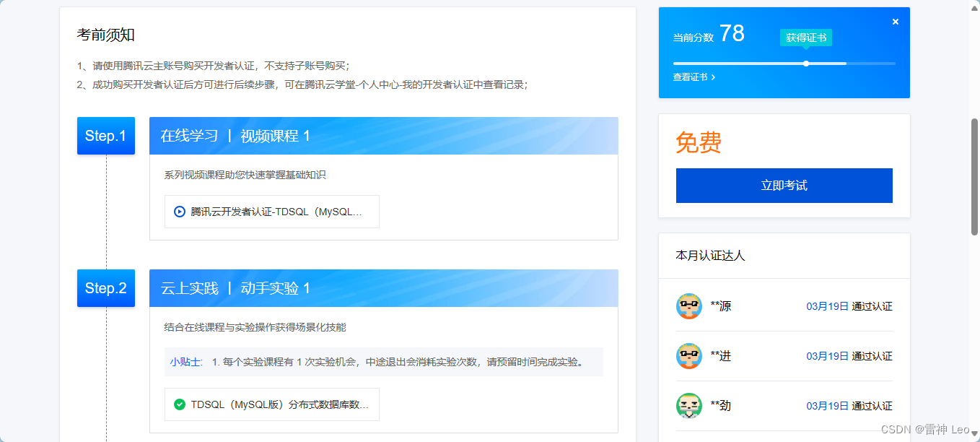This screenshot has height=442, width=980.
Task: Select the Step.1 marker
Action: pos(105,136)
